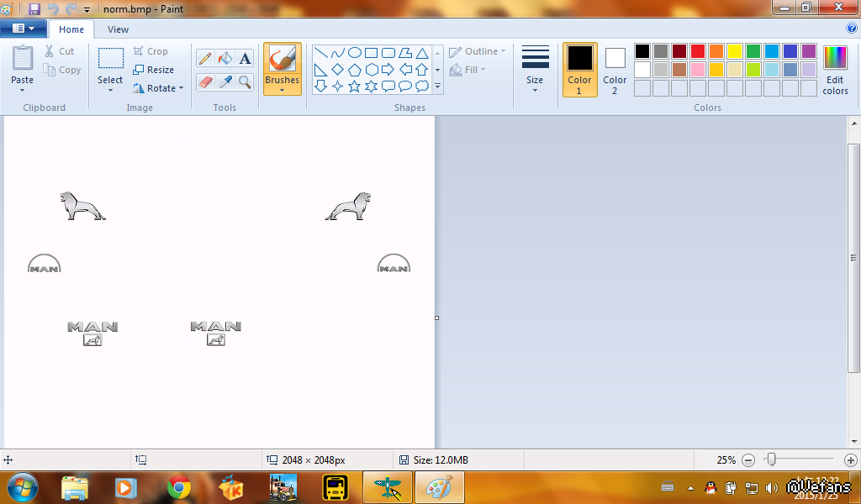
Task: Pick the Fill with color bucket tool
Action: tap(224, 58)
